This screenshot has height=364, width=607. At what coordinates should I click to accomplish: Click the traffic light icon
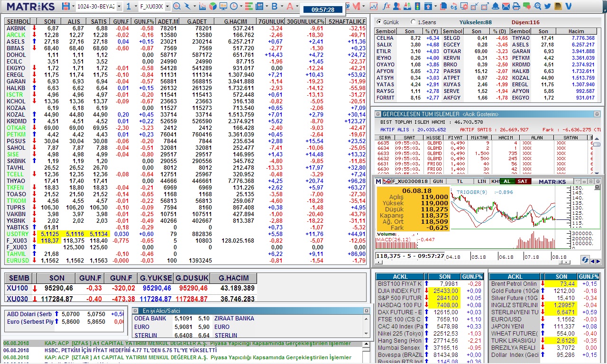pos(417,6)
